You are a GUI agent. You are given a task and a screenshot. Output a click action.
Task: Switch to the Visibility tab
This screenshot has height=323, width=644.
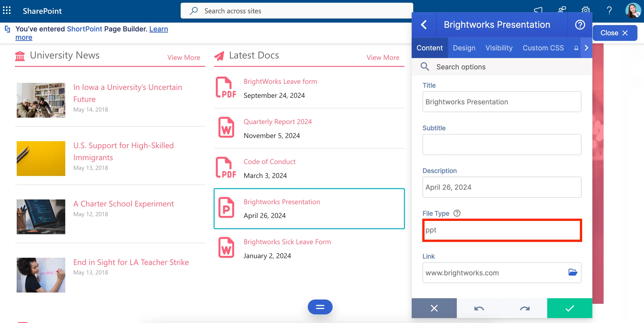click(x=499, y=48)
